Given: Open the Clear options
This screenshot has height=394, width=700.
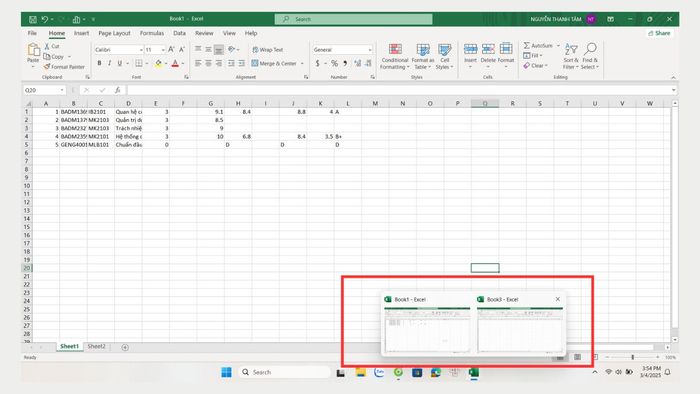Looking at the screenshot, I should [535, 66].
